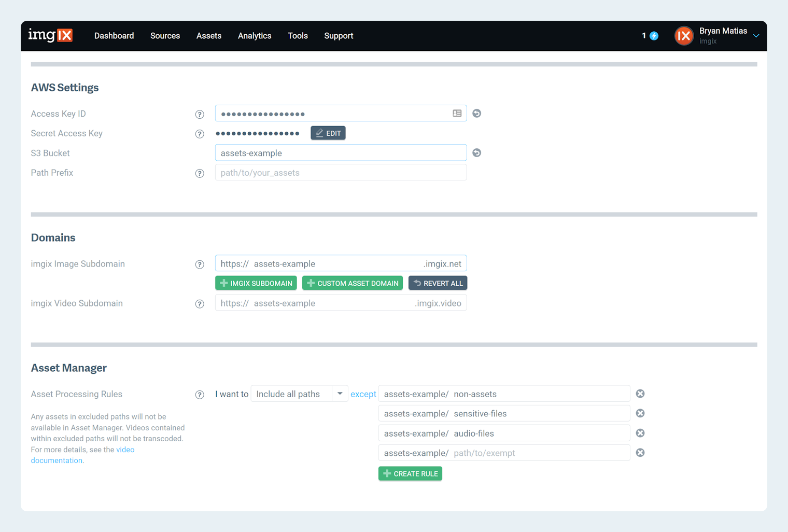This screenshot has height=532, width=788.
Task: Click the 'except' link
Action: [x=363, y=394]
